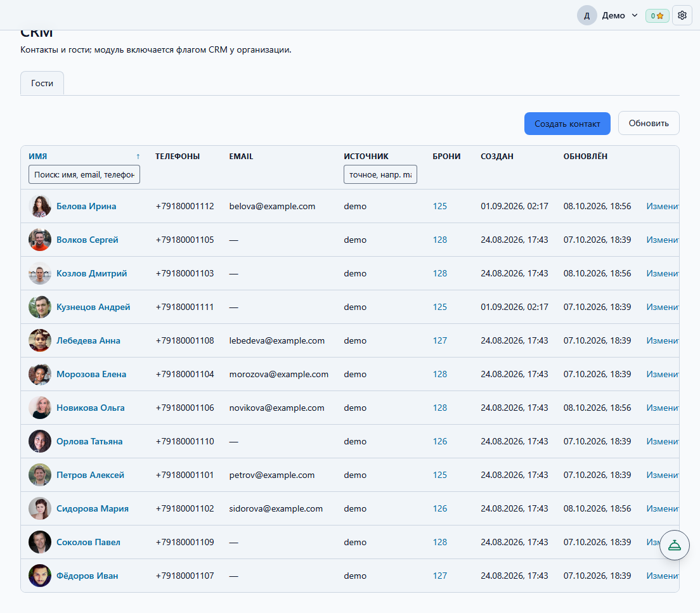The height and width of the screenshot is (613, 700).
Task: Click the СОЗДАН column header
Action: [x=497, y=157]
